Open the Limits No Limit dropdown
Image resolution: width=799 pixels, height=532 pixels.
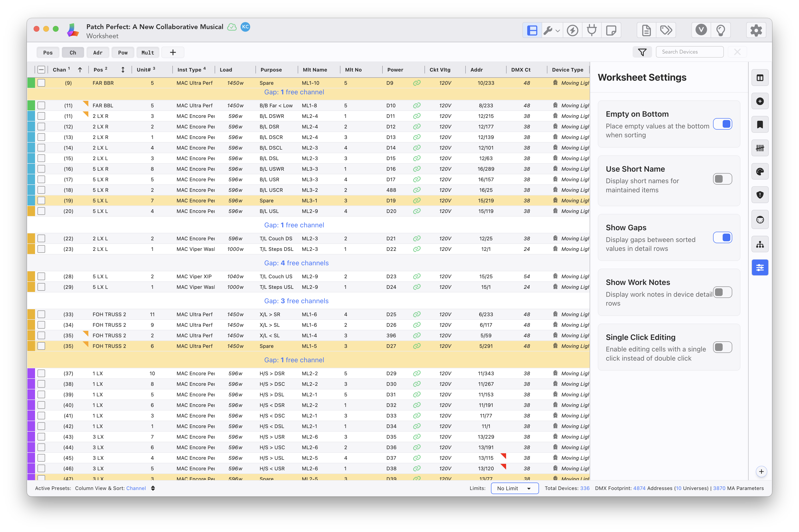pos(514,488)
